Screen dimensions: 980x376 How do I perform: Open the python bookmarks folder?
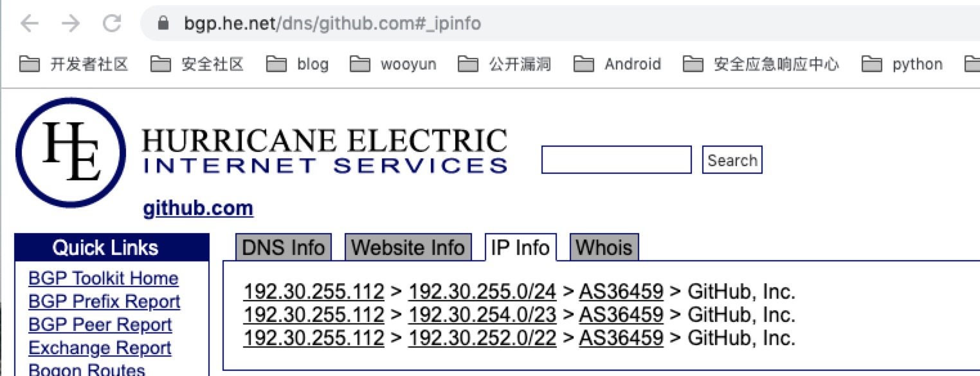(x=903, y=64)
